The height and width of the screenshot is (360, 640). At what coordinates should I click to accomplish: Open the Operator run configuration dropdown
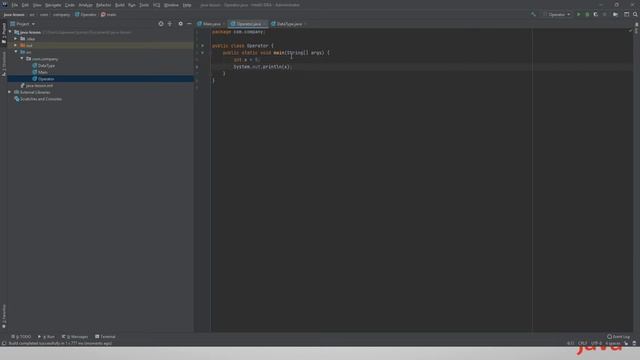click(557, 14)
